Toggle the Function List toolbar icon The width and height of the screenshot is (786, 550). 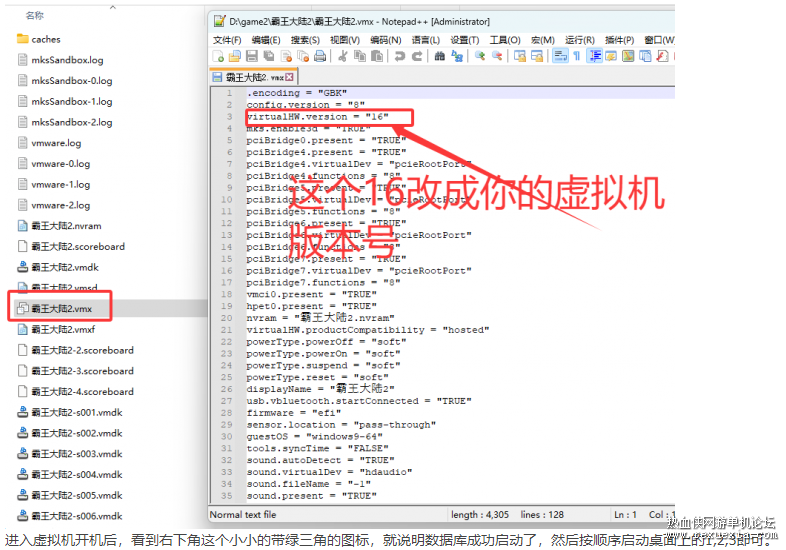662,56
